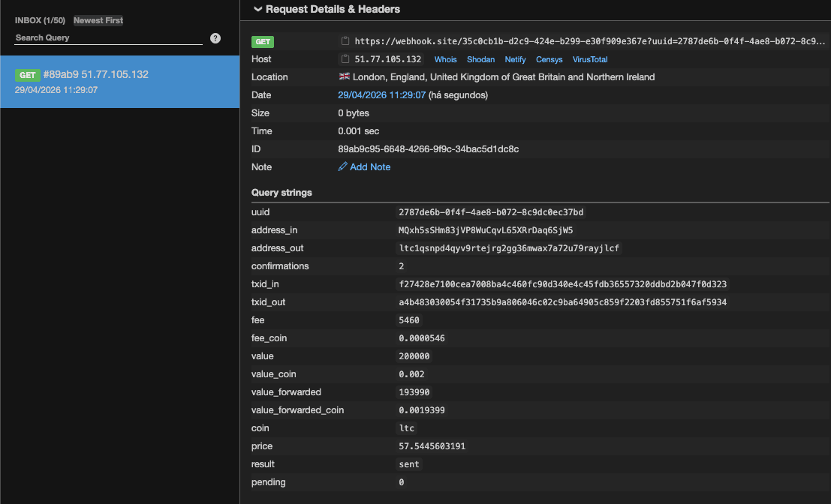The image size is (831, 504).
Task: Open Whois lookup for the host
Action: [x=445, y=59]
